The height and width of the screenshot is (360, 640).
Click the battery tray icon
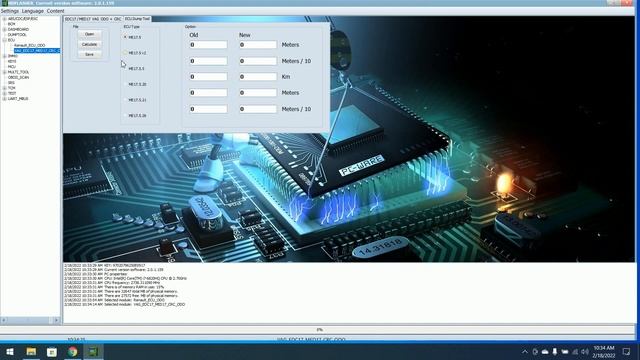(565, 352)
